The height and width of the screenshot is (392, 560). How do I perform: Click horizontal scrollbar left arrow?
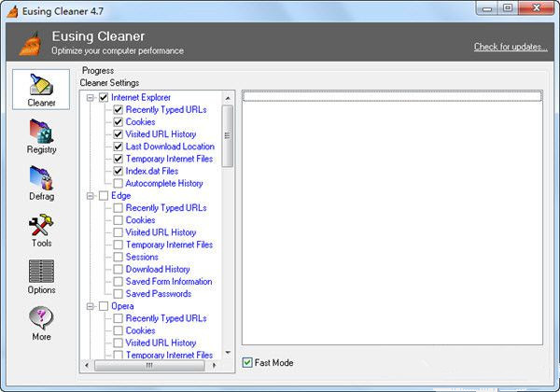(x=87, y=365)
